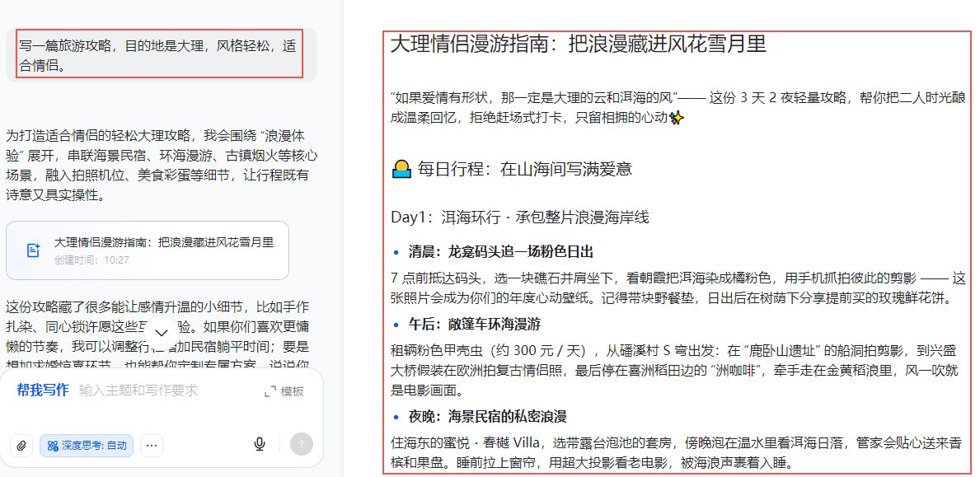Click the document title 大理情侣漫游指南 in the editor
Screen dimensions: 980x477
(x=579, y=44)
